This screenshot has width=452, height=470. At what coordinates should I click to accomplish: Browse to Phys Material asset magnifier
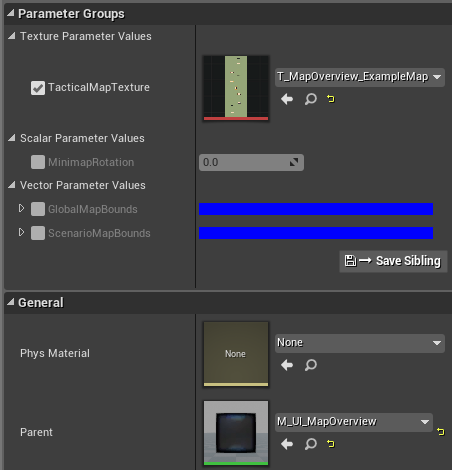[311, 365]
